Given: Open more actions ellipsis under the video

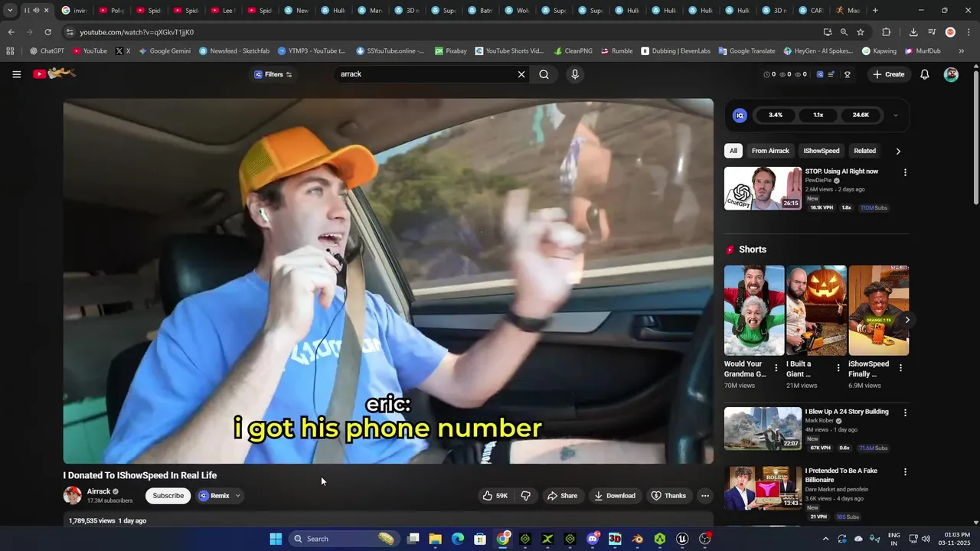Looking at the screenshot, I should pyautogui.click(x=705, y=496).
